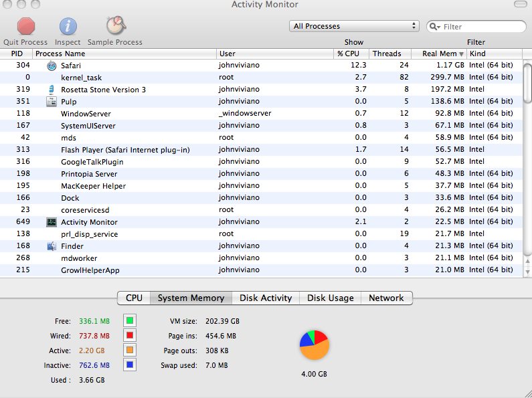Viewport: 532px width, 398px height.
Task: Click the VM size 202.39 GB value
Action: click(222, 321)
